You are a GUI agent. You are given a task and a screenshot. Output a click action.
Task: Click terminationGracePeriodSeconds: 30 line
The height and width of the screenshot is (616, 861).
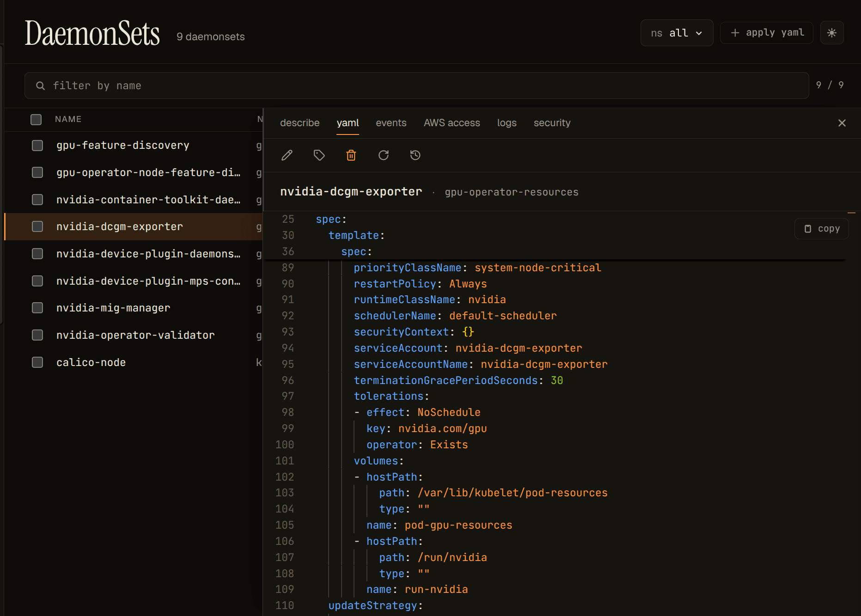point(458,380)
